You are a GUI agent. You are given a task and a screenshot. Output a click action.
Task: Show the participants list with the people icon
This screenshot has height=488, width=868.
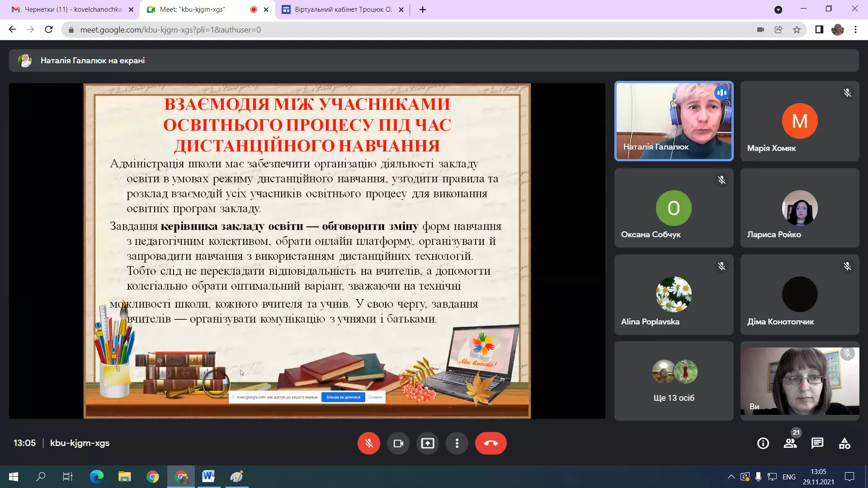[x=790, y=443]
